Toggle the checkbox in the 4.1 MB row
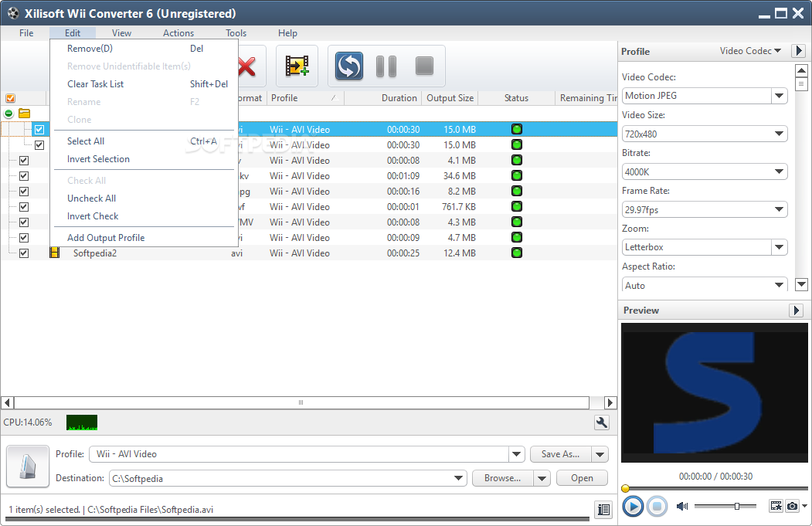Screen dimensions: 812x526 tap(24, 161)
